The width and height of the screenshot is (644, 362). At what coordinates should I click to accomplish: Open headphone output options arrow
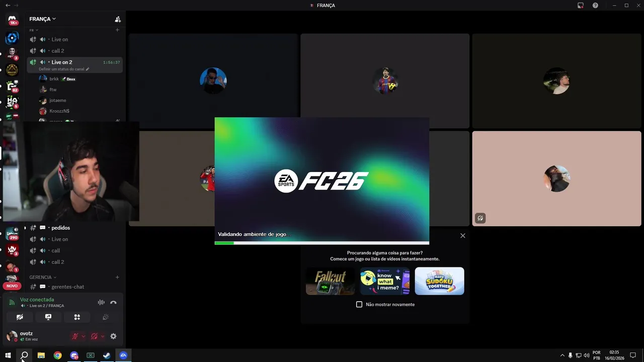pos(102,336)
